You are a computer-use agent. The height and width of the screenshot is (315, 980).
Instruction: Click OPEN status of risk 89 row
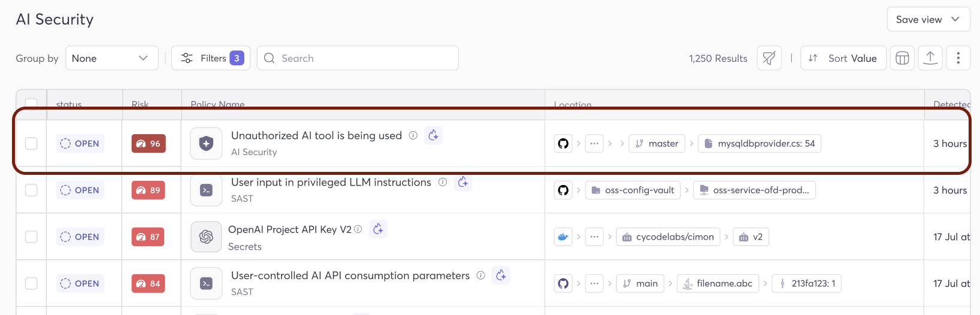pyautogui.click(x=80, y=190)
